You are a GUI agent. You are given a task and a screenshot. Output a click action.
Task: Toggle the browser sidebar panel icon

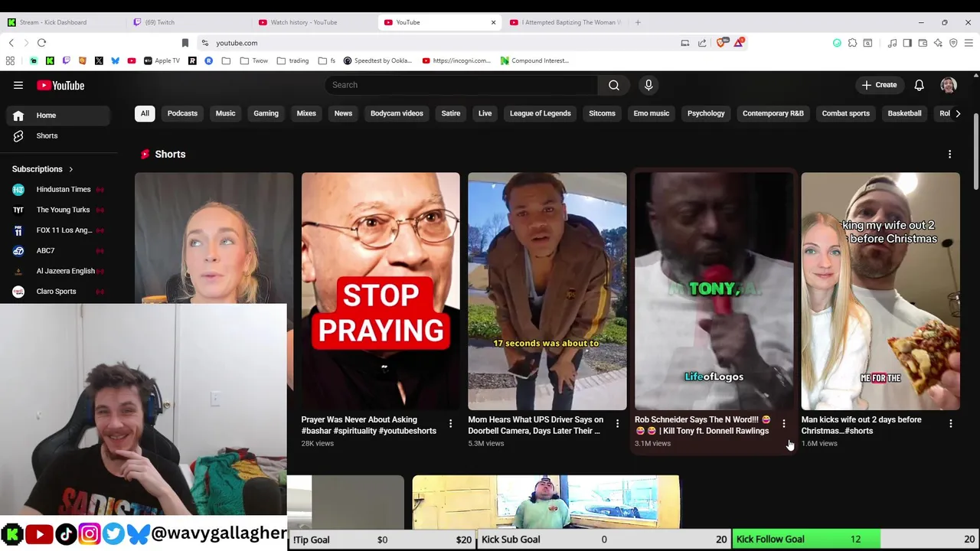point(907,43)
